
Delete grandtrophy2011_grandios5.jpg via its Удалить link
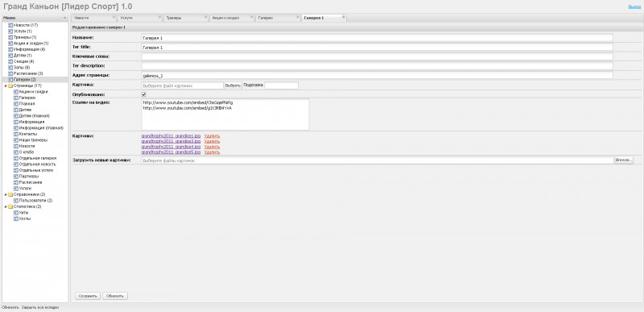point(212,152)
